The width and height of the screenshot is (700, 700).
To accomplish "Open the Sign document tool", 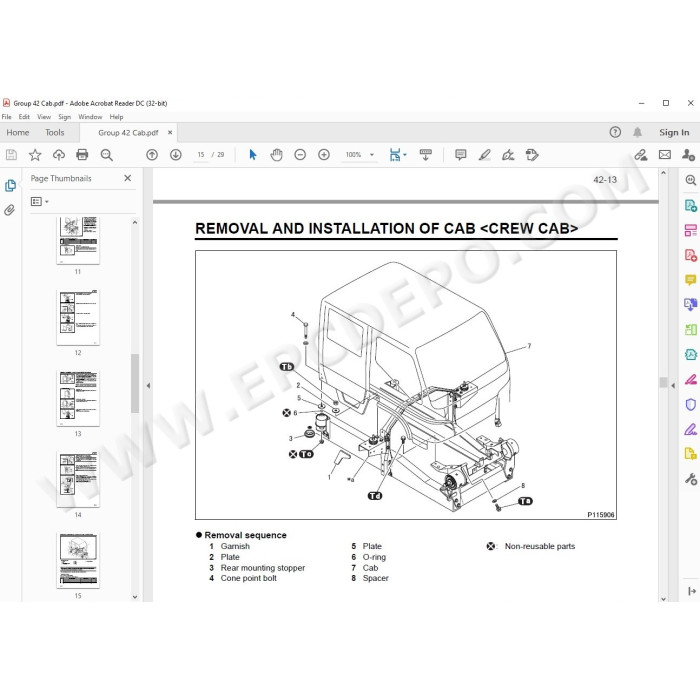I will 508,155.
